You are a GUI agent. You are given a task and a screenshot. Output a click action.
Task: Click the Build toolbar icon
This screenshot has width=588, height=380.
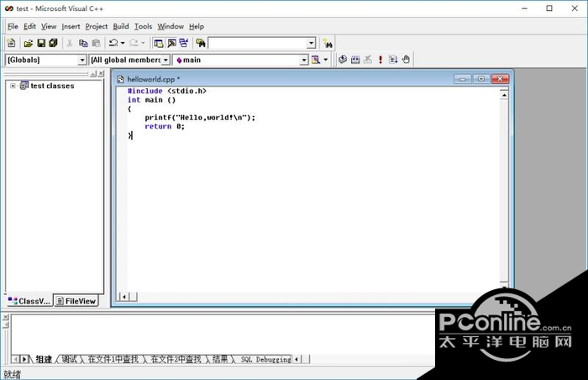(x=355, y=60)
